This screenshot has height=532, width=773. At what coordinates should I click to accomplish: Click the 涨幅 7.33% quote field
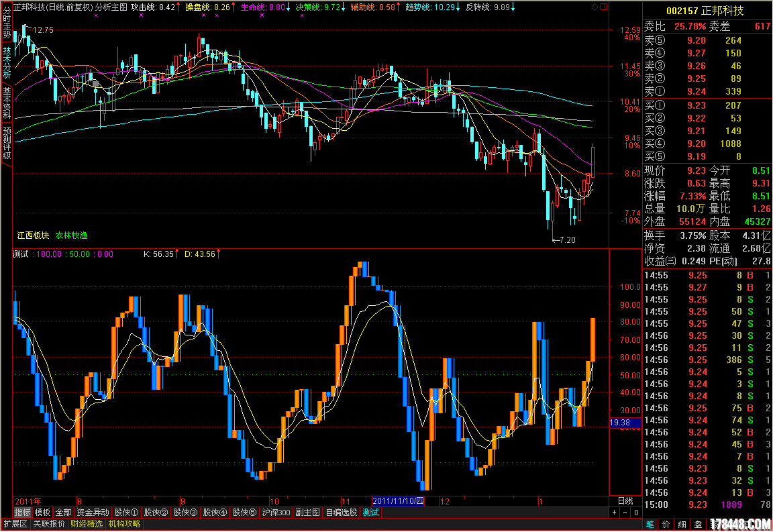coord(676,197)
